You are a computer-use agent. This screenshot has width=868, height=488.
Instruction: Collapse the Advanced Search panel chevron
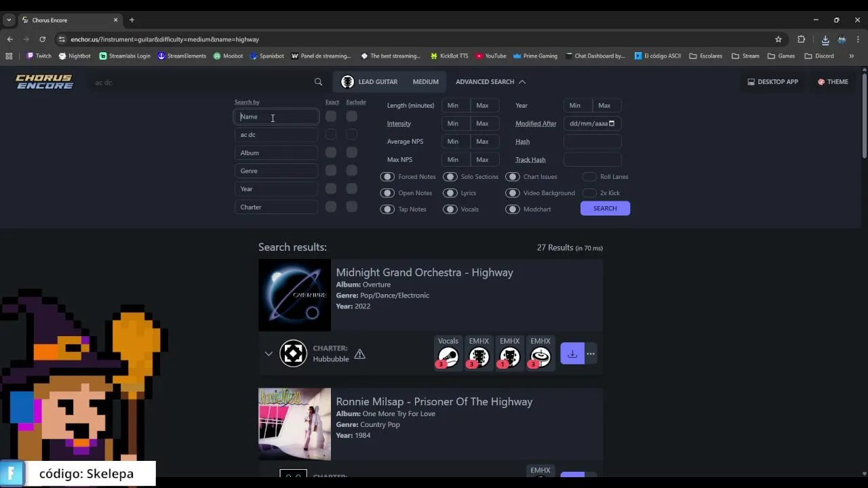(x=522, y=82)
